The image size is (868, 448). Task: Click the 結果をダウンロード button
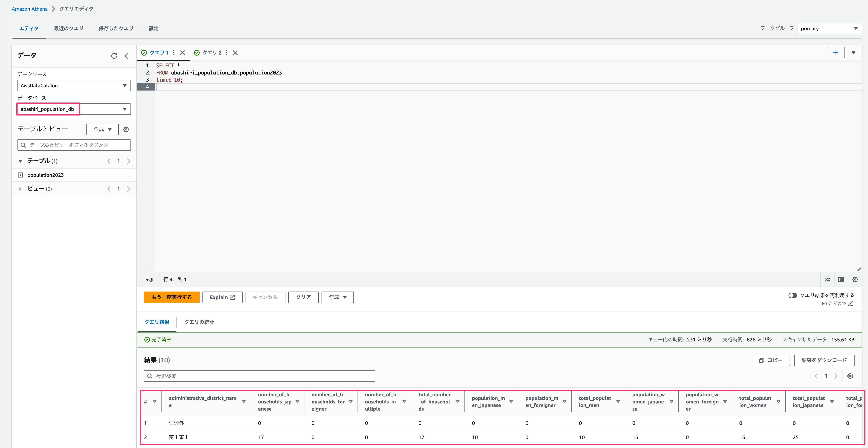click(824, 360)
